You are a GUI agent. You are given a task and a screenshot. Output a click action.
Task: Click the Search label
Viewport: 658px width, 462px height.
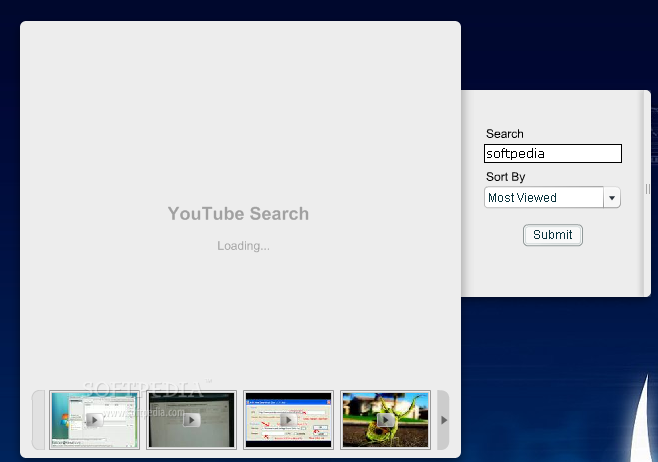(504, 134)
